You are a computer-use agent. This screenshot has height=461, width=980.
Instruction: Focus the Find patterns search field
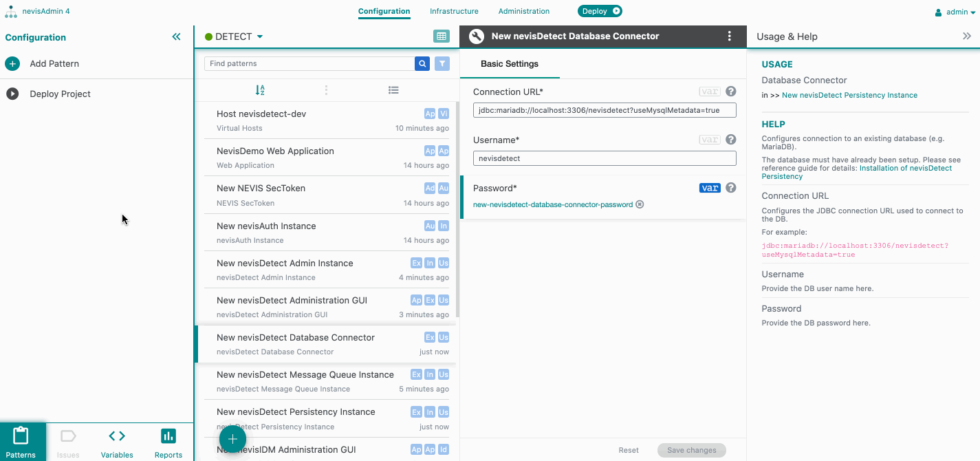(309, 63)
